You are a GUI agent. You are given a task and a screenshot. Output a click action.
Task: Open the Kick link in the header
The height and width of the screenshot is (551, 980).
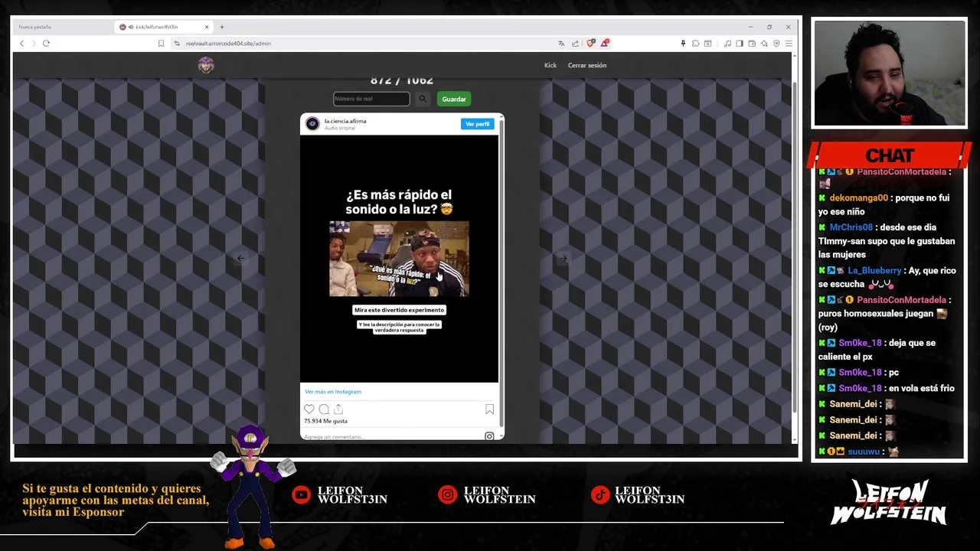(x=550, y=65)
